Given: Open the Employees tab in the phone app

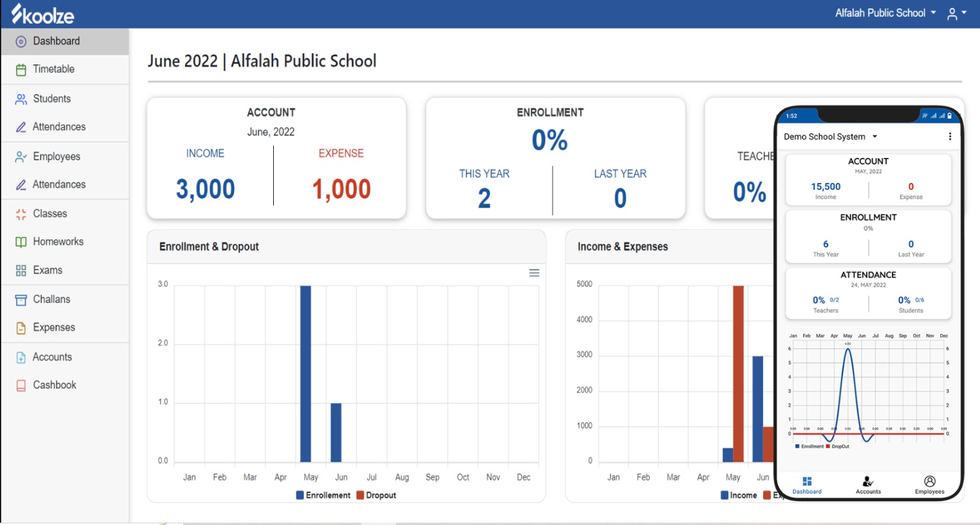Looking at the screenshot, I should point(929,485).
